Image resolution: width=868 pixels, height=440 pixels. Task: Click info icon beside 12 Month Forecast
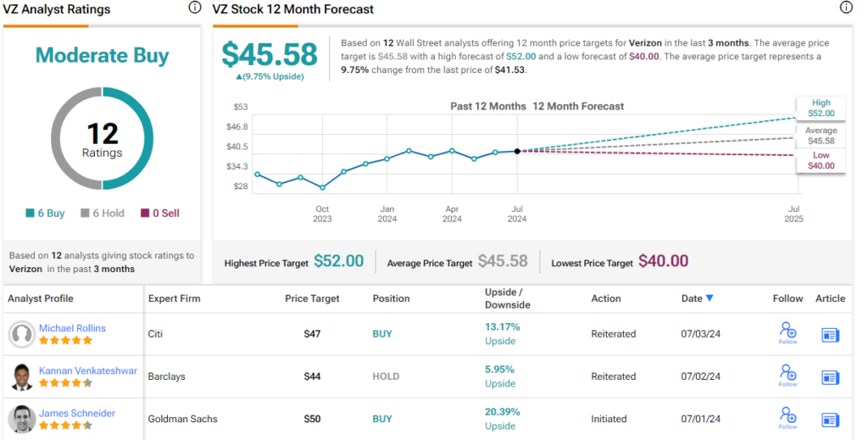click(x=845, y=8)
